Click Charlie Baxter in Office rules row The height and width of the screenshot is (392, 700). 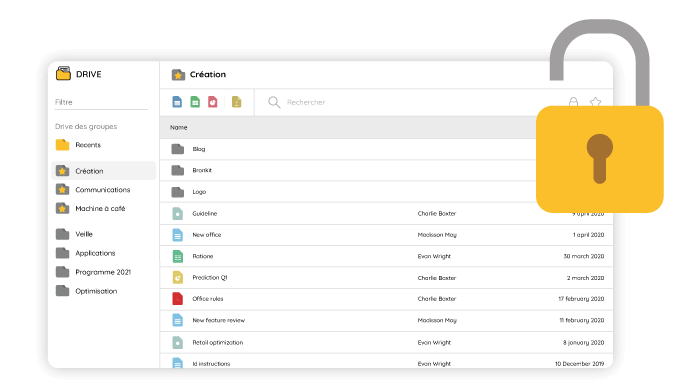pos(437,299)
